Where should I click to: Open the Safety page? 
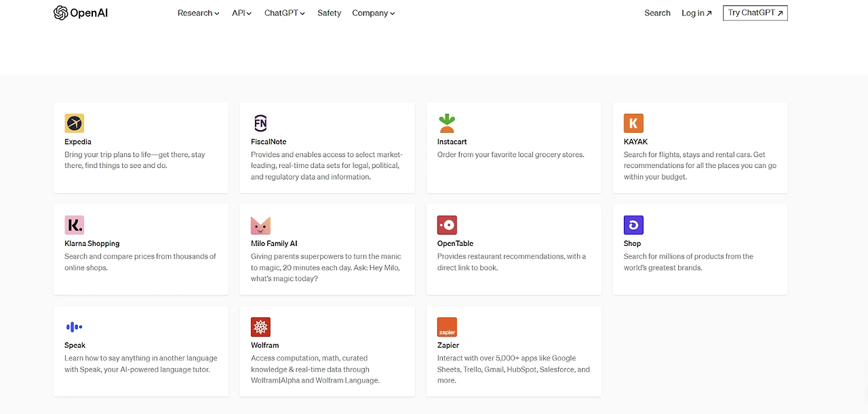tap(329, 13)
